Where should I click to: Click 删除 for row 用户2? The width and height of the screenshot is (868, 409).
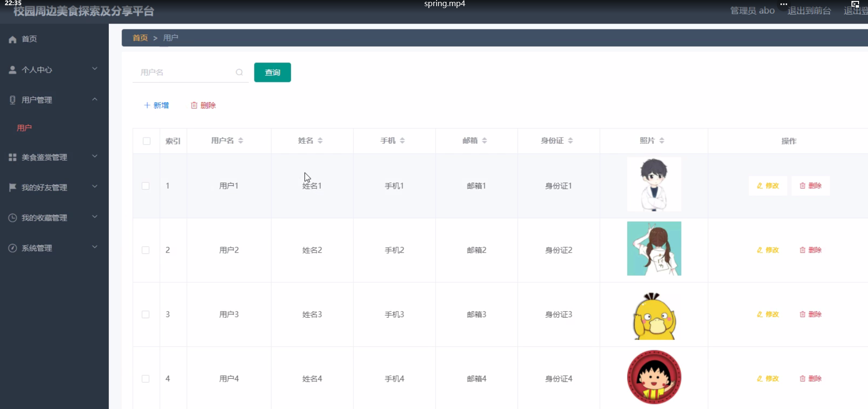pos(811,250)
